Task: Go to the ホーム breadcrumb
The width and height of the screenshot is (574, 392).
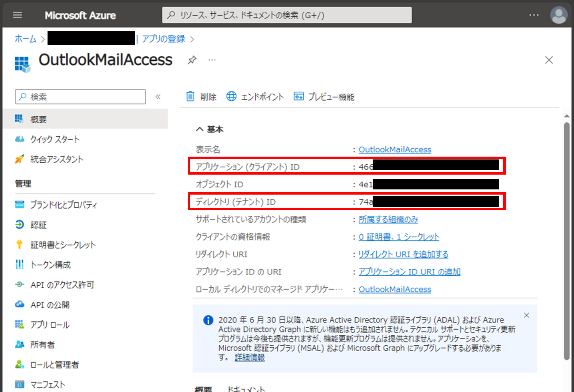Action: [26, 39]
